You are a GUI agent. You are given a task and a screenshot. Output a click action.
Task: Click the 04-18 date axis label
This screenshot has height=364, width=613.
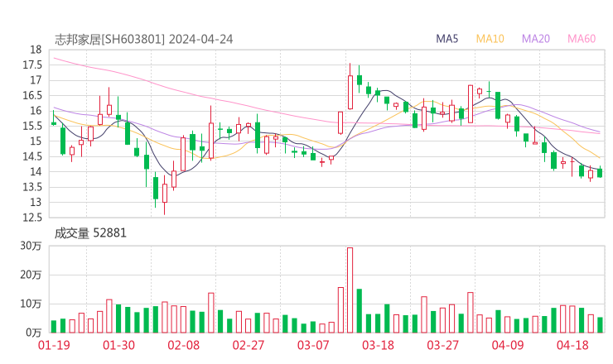point(572,345)
